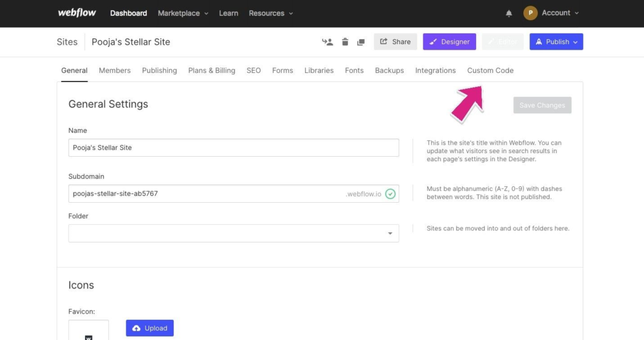Open the Marketplace dropdown menu
Viewport: 644px width, 340px height.
(x=183, y=13)
